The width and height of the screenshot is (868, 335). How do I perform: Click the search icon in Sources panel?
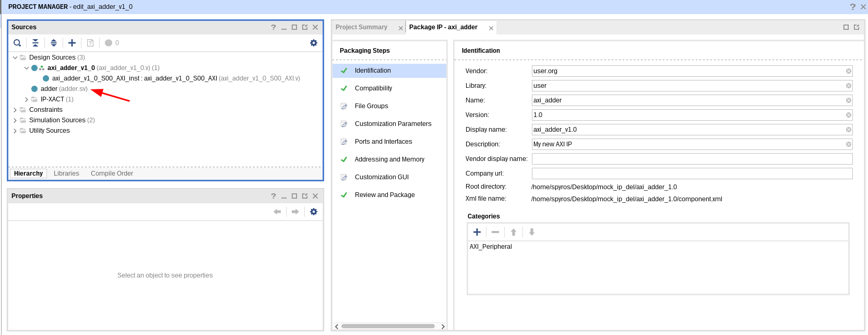(x=17, y=43)
